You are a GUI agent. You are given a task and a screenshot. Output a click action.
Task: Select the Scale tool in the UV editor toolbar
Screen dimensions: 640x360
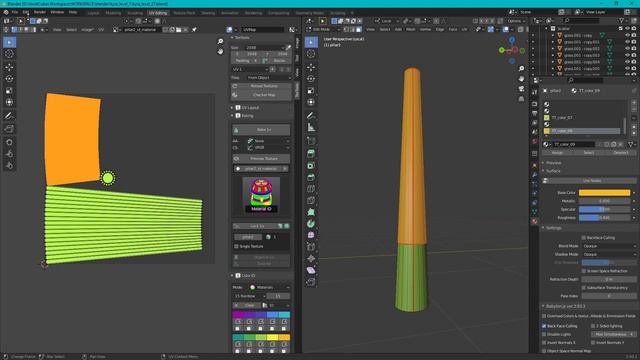coord(9,91)
